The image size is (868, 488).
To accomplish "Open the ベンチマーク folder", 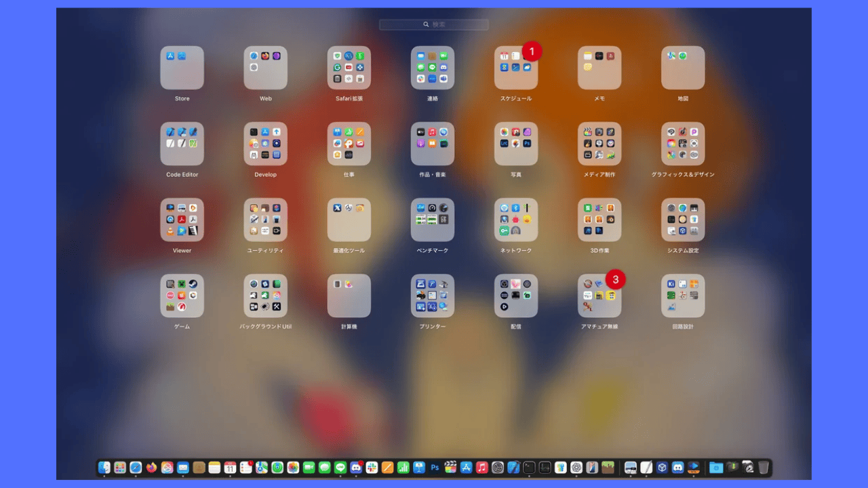I will [x=432, y=220].
